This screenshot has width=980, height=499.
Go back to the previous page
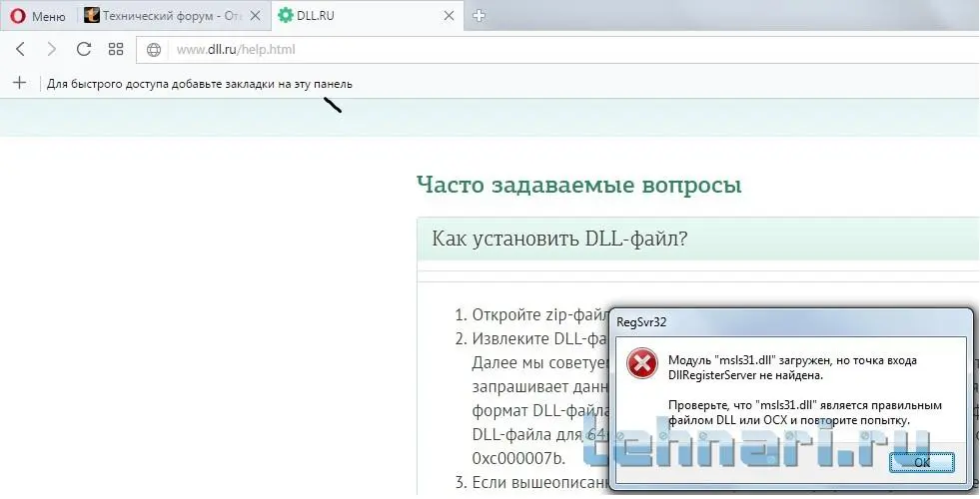[x=21, y=49]
